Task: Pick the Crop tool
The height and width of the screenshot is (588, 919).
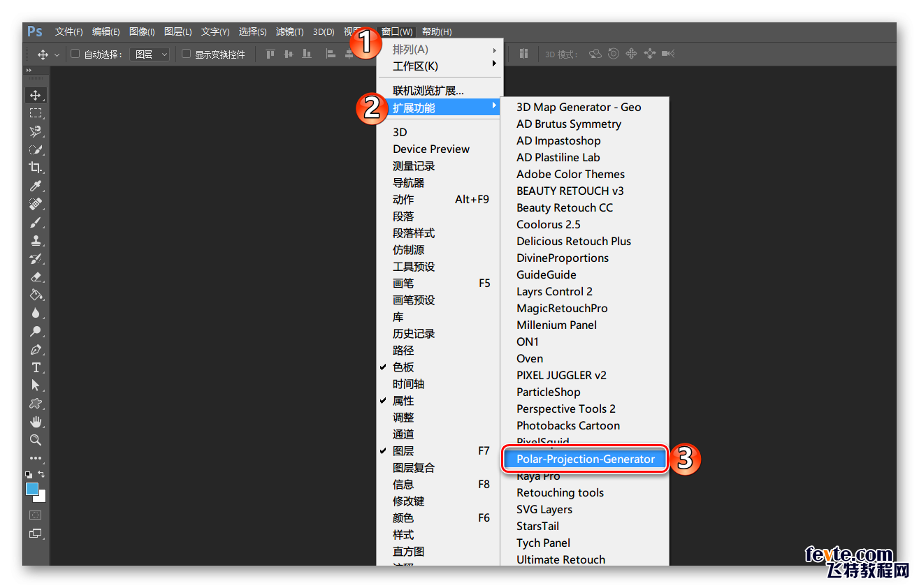Action: (x=36, y=167)
